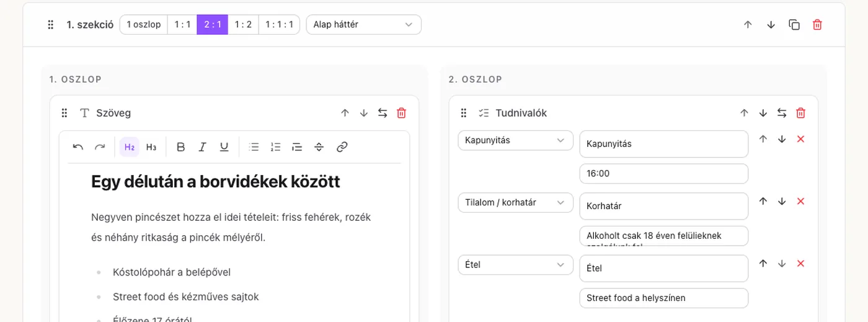Apply underline formatting

pyautogui.click(x=224, y=147)
